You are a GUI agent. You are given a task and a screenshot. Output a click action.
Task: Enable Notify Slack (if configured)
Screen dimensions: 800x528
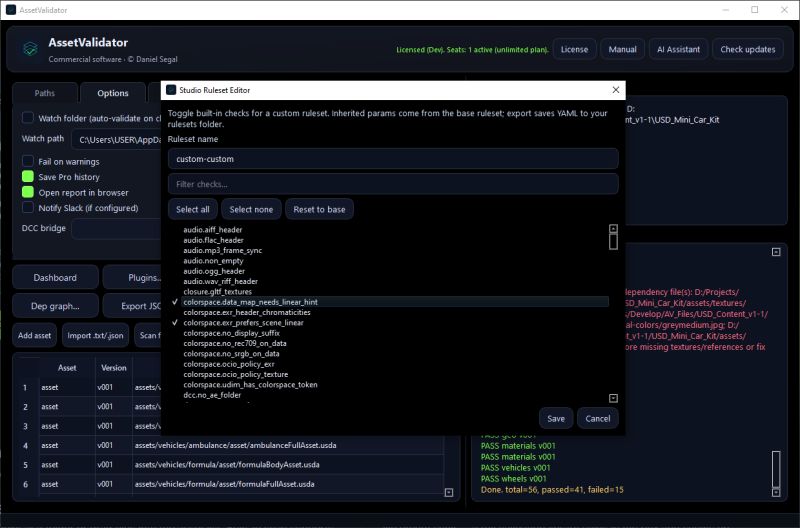[x=28, y=208]
